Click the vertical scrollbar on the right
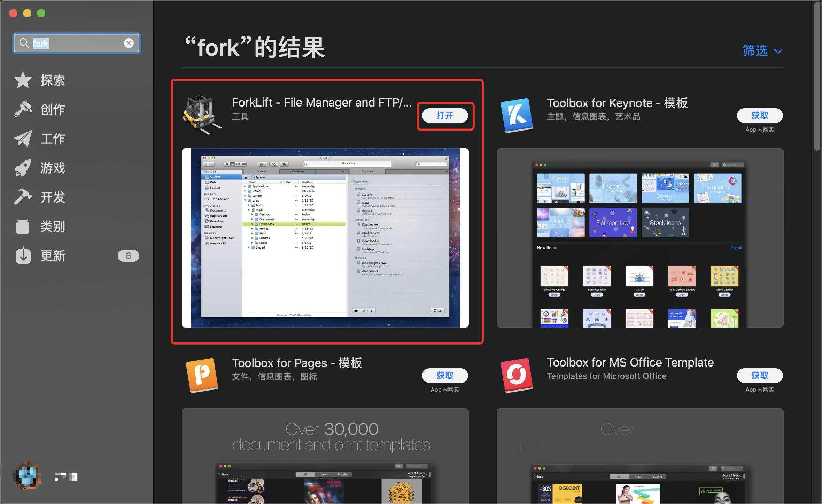Viewport: 822px width, 504px height. [817, 77]
